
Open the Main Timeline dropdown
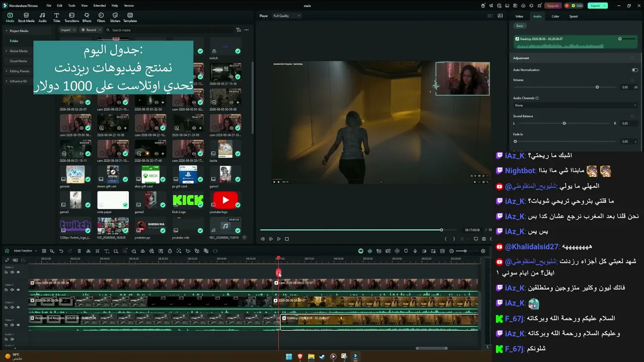(25, 251)
